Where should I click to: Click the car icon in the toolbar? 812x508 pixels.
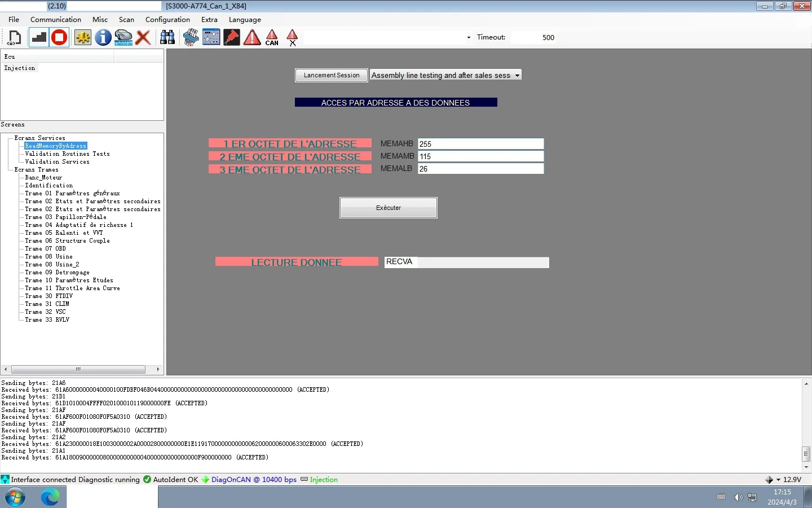tap(123, 38)
